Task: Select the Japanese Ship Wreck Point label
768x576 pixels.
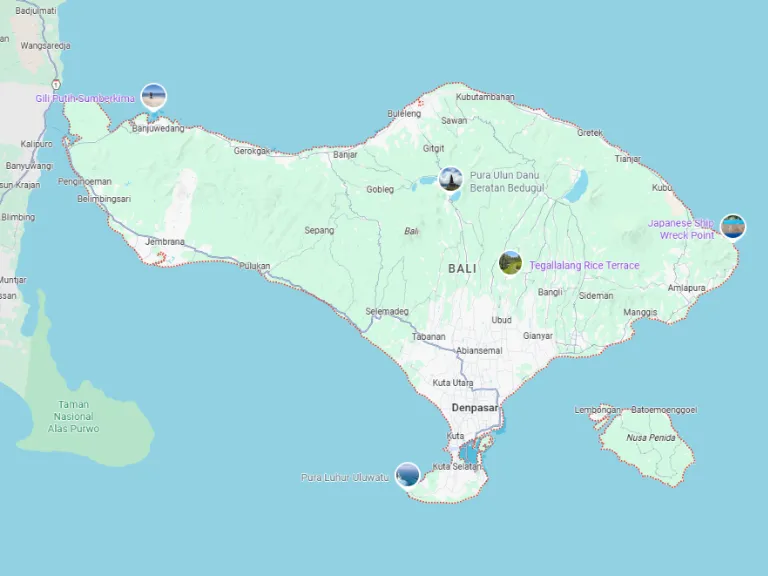Action: [x=681, y=229]
